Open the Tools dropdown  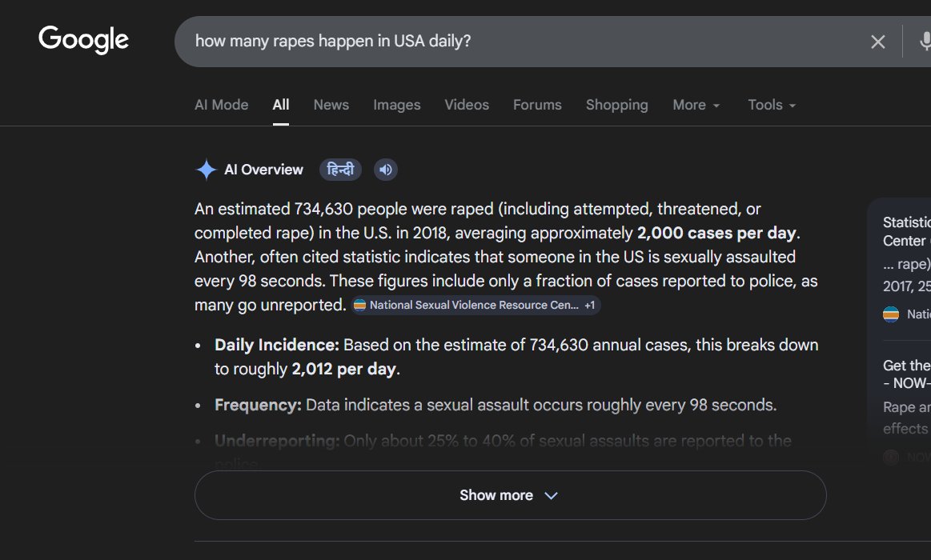(x=771, y=105)
